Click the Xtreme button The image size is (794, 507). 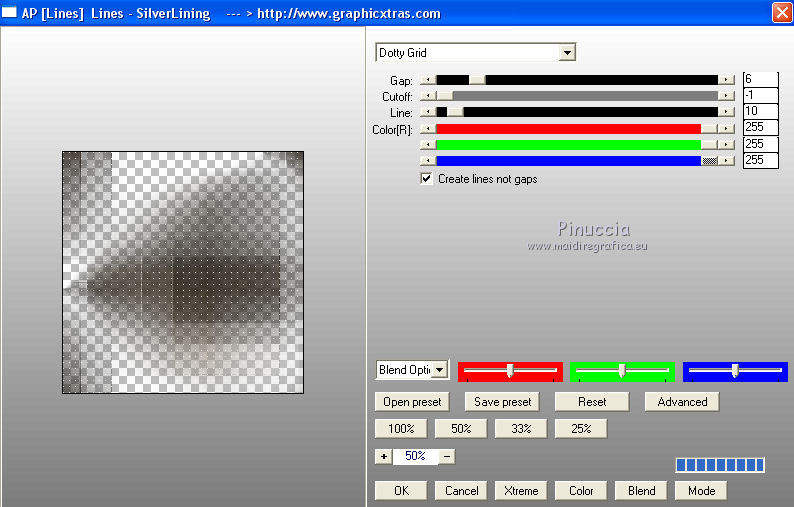pos(521,491)
